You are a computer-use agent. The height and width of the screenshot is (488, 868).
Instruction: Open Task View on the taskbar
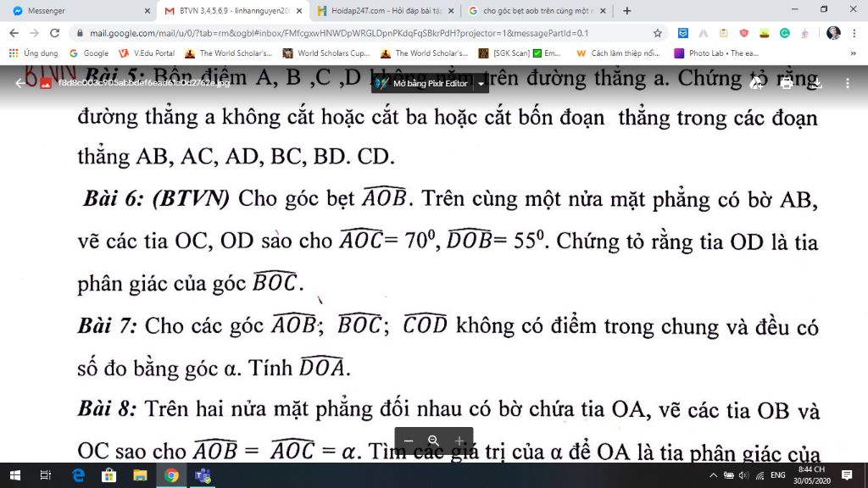pos(46,475)
